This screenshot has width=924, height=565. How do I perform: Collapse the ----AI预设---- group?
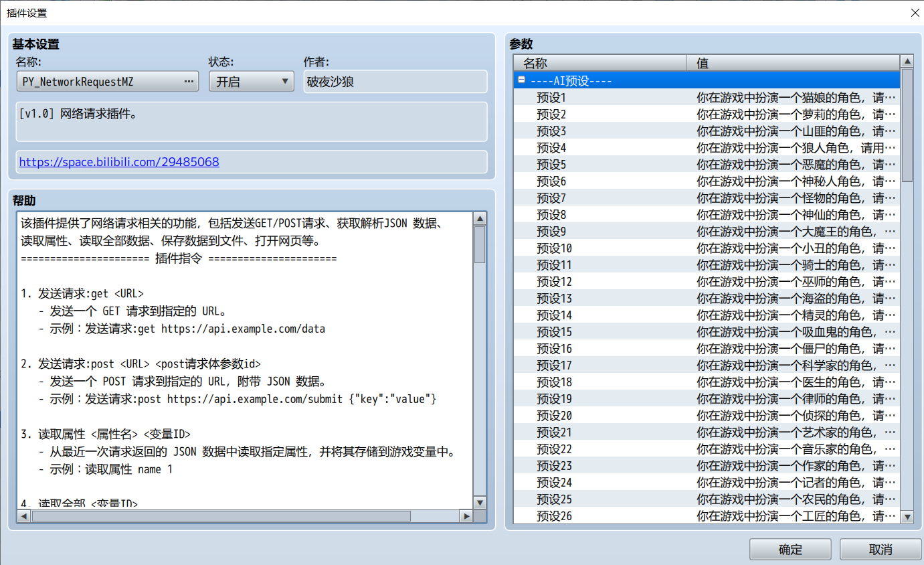[521, 80]
